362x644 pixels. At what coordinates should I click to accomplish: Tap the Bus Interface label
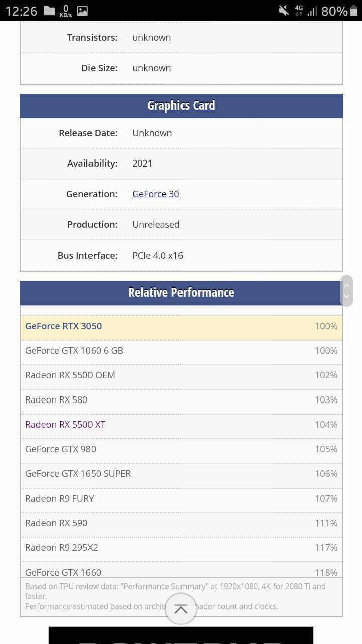(87, 255)
